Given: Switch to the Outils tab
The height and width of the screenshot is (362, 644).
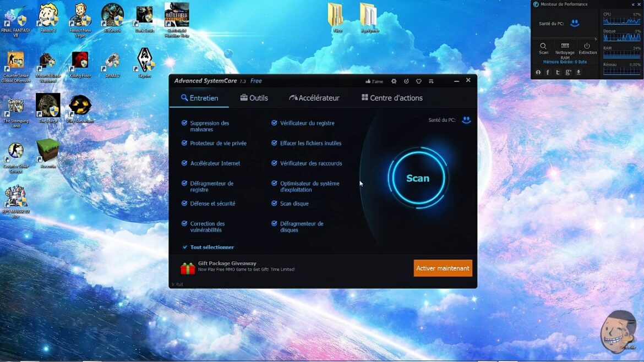Looking at the screenshot, I should [x=254, y=98].
